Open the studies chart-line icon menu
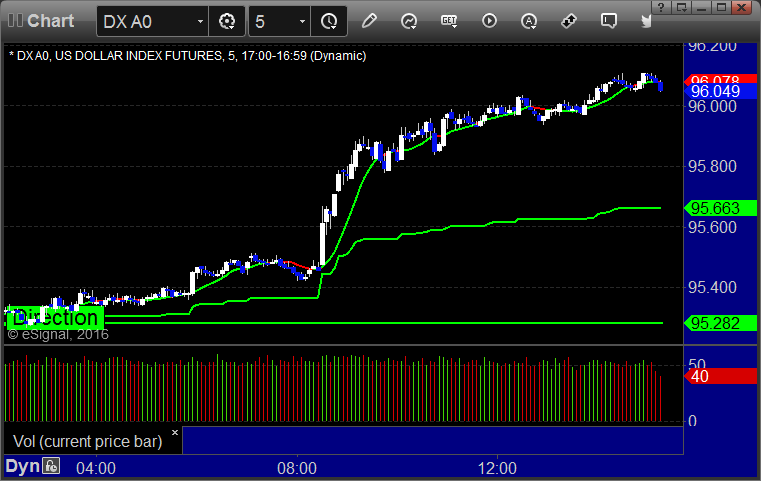This screenshot has height=481, width=761. tap(409, 21)
